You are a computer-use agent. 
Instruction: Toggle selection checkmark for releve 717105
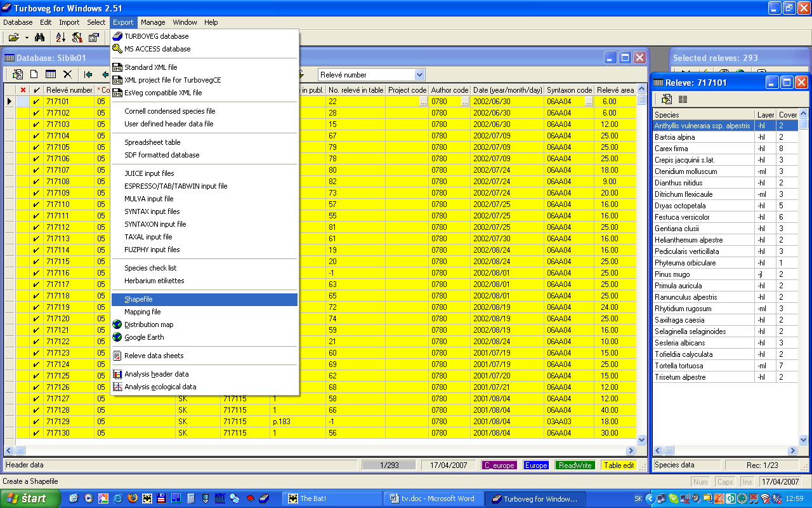tap(37, 147)
